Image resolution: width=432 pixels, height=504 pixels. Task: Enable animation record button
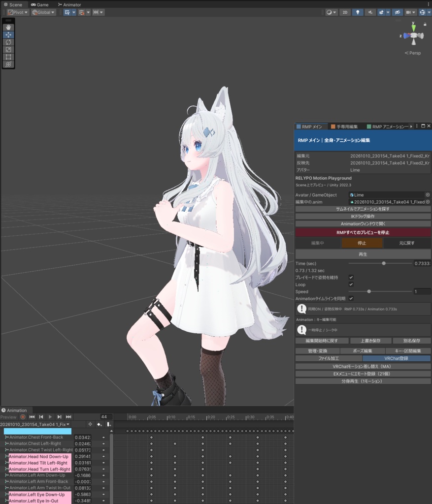[23, 417]
